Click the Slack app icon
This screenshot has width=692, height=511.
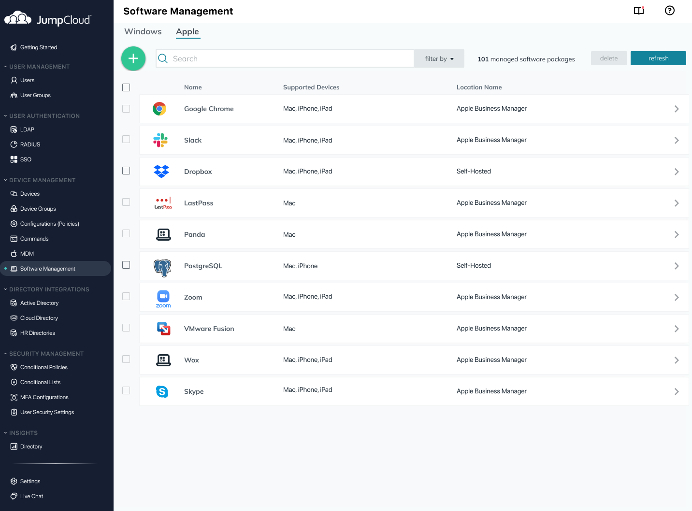point(160,140)
